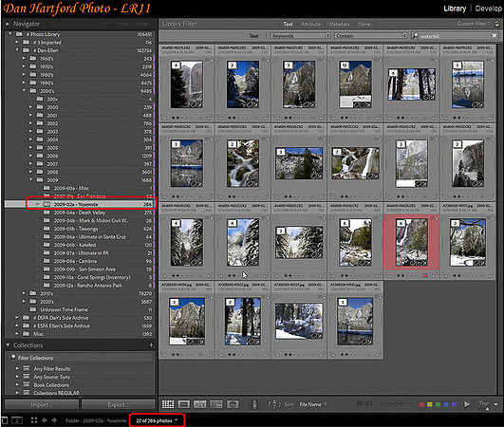Open Sort File Name dropdown

click(x=313, y=404)
